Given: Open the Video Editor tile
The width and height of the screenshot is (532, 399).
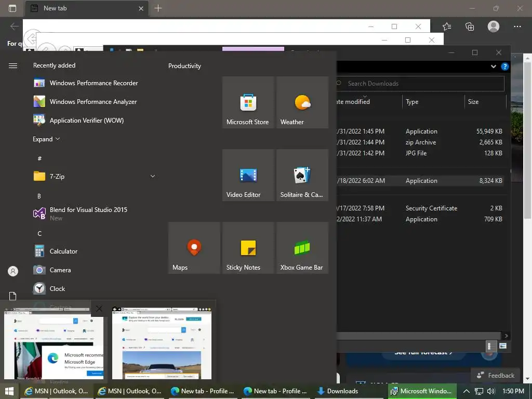Looking at the screenshot, I should click(x=248, y=175).
